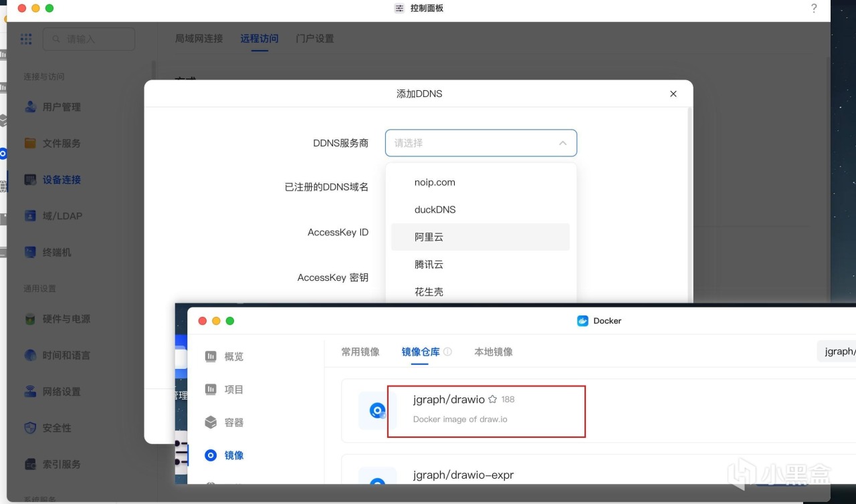Open 安全性 in the sidebar
Screen dimensions: 856x504
pyautogui.click(x=57, y=428)
